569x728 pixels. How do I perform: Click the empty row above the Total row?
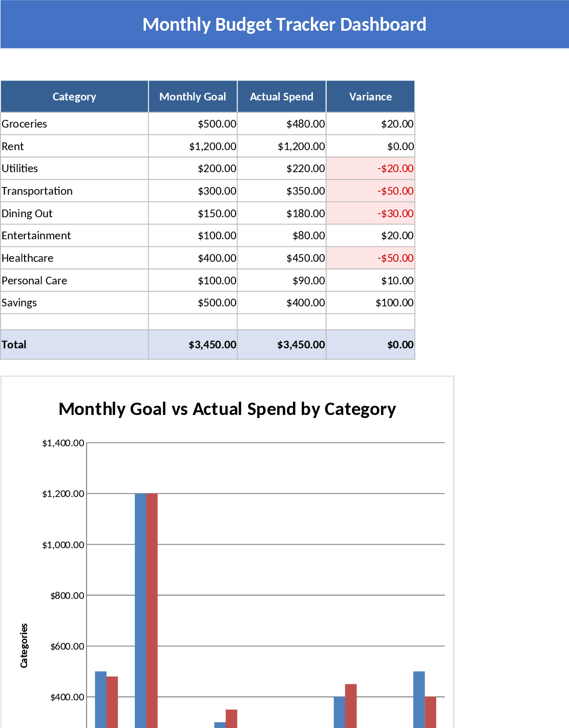(x=74, y=322)
